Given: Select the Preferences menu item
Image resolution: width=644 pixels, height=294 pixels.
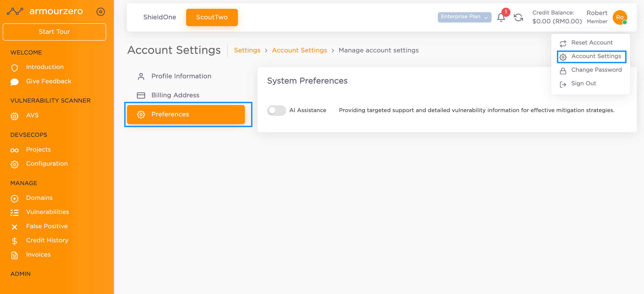Looking at the screenshot, I should (x=185, y=114).
